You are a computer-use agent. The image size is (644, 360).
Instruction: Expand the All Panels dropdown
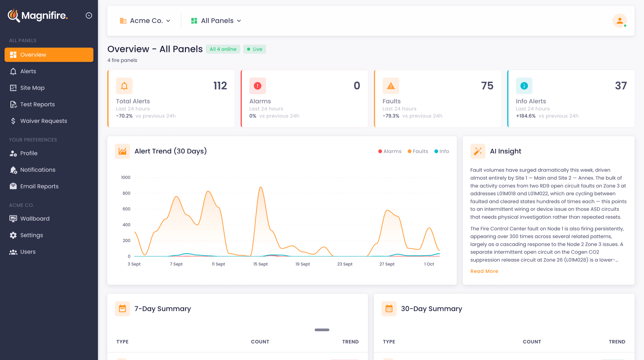216,21
